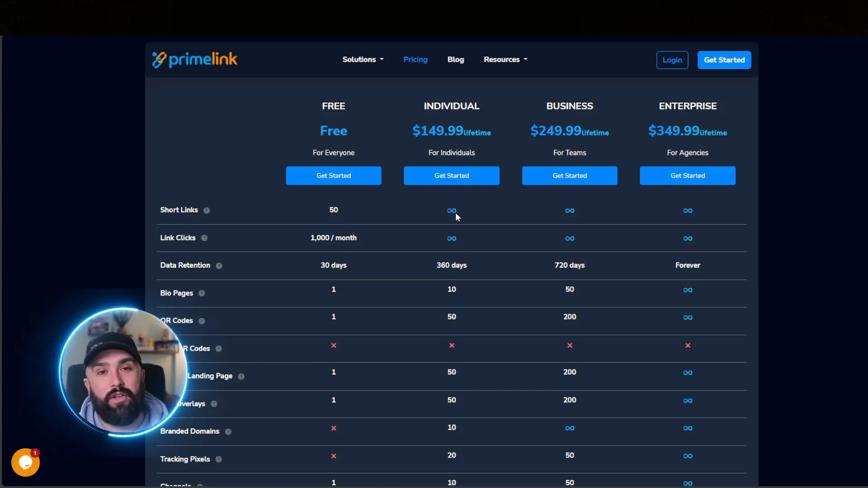Open the chat support bubble icon
The width and height of the screenshot is (868, 488).
coord(25,462)
